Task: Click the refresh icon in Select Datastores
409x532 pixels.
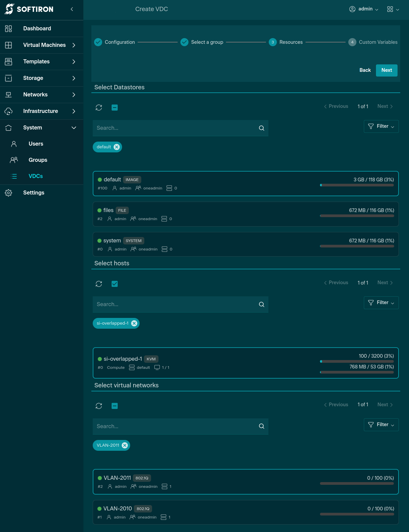Action: [99, 108]
